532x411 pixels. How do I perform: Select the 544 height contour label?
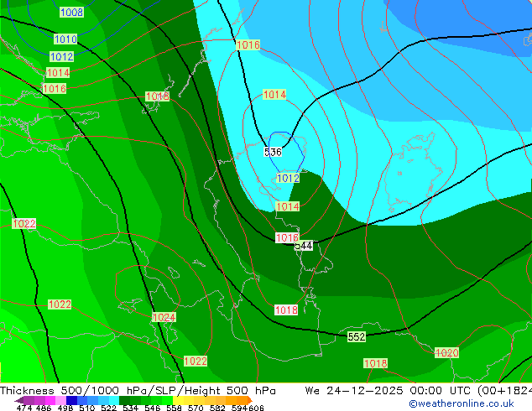tap(304, 246)
